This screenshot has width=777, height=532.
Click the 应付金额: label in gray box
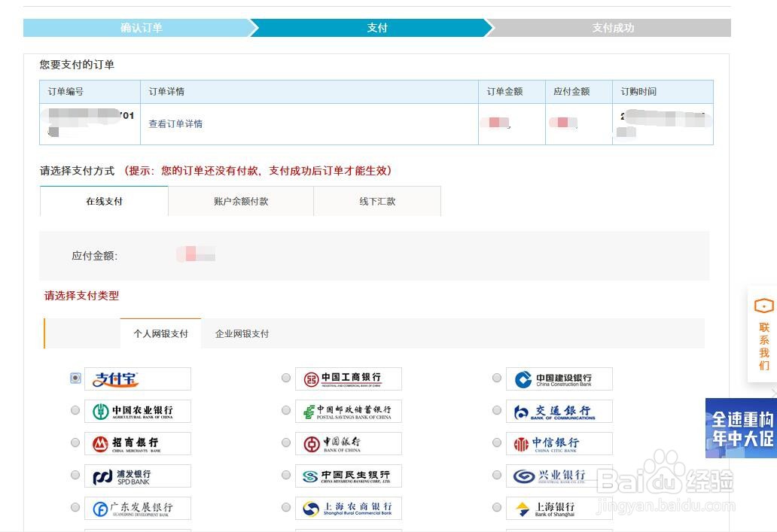pyautogui.click(x=95, y=256)
